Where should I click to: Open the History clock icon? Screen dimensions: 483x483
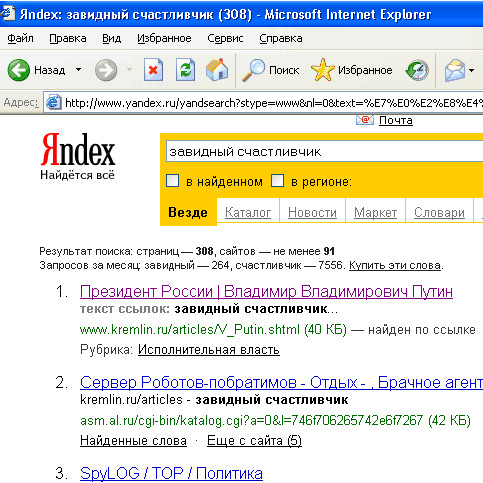pos(417,70)
